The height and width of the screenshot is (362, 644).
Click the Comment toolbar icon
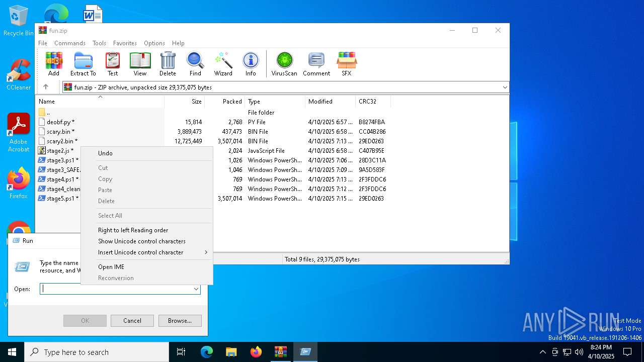tap(316, 64)
